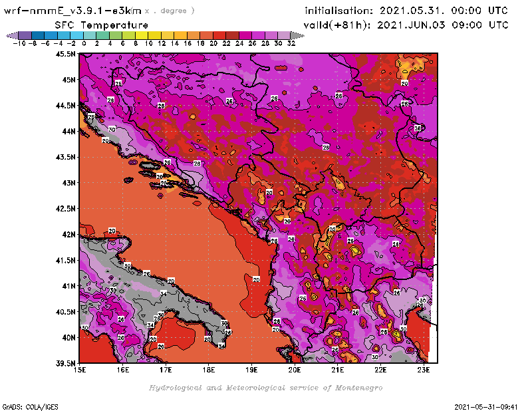Click the '45.5N' latitude label
Image resolution: width=532 pixels, height=411 pixels.
click(x=65, y=54)
